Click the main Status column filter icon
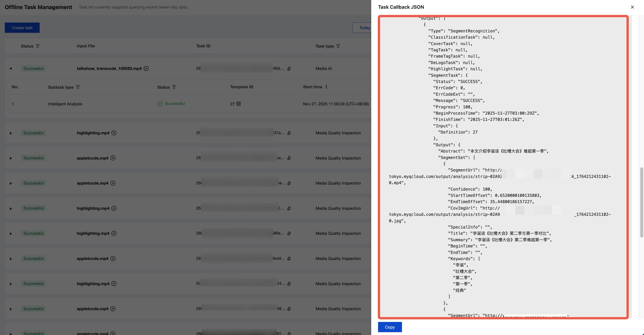 38,46
